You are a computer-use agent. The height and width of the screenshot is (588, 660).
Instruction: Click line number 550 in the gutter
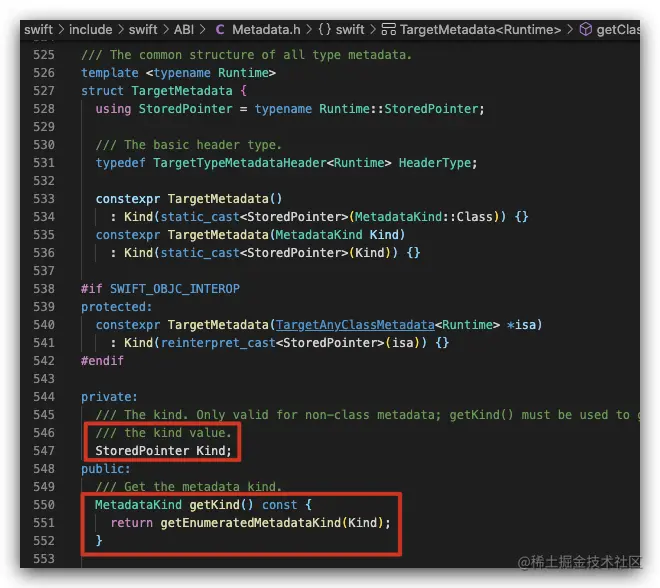pyautogui.click(x=44, y=505)
